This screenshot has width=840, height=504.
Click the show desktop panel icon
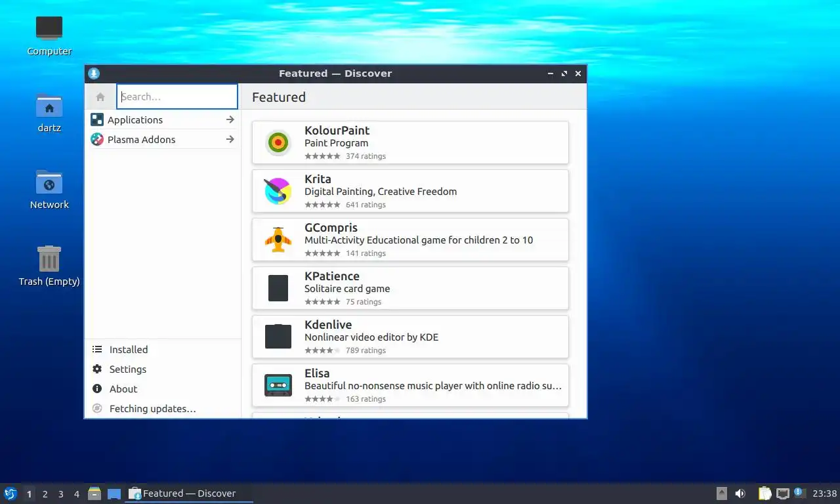(114, 493)
